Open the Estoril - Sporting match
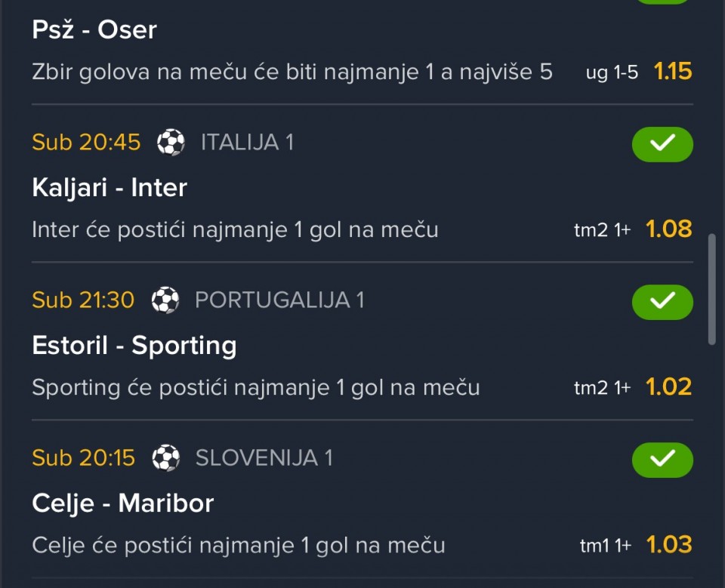725x588 pixels. click(x=134, y=345)
